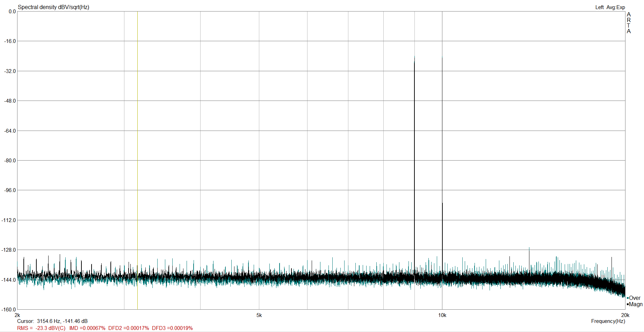Screen dimensions: 644x332
Task: Click the 'Avg:Exp' averaging label
Action: 616,7
